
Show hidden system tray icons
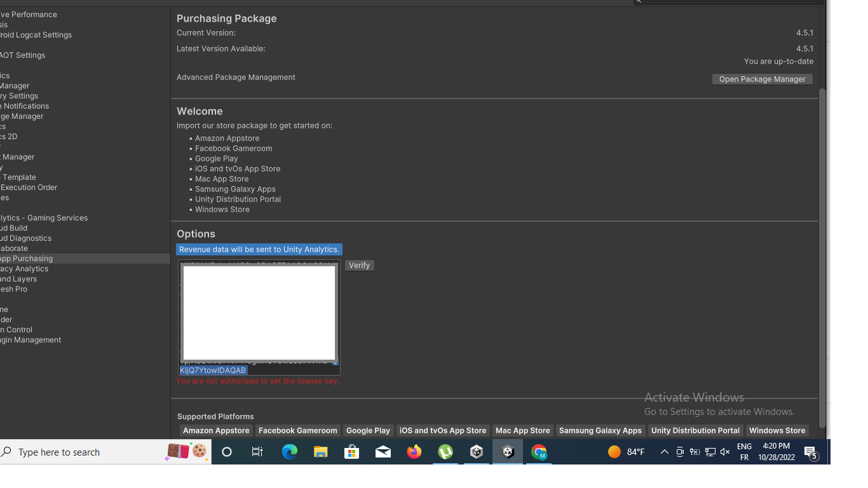[x=665, y=452]
